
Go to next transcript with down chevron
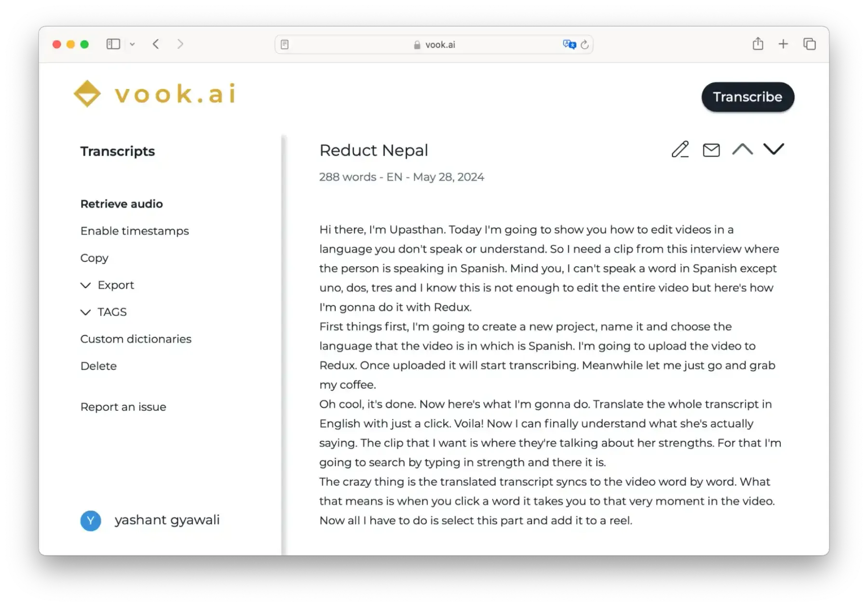773,149
